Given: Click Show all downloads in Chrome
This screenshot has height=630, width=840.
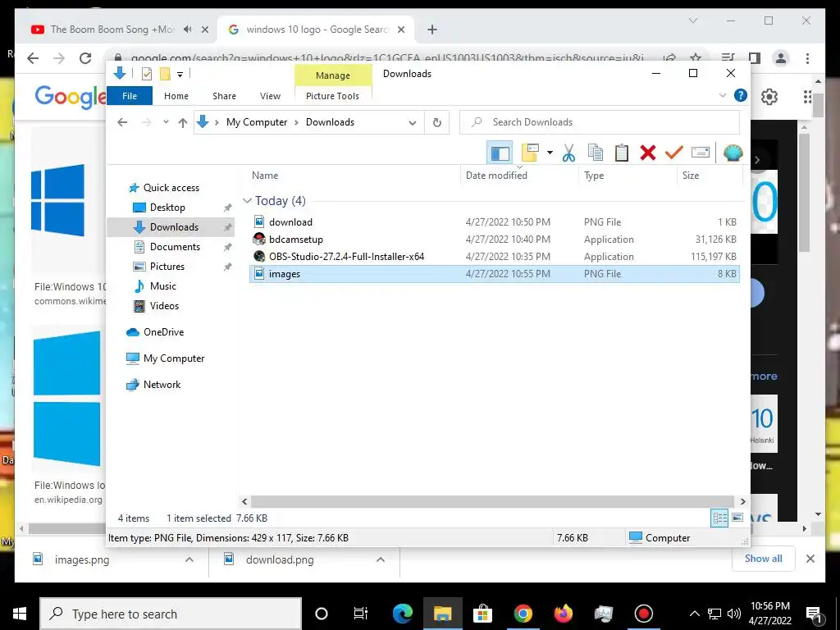Looking at the screenshot, I should point(763,559).
